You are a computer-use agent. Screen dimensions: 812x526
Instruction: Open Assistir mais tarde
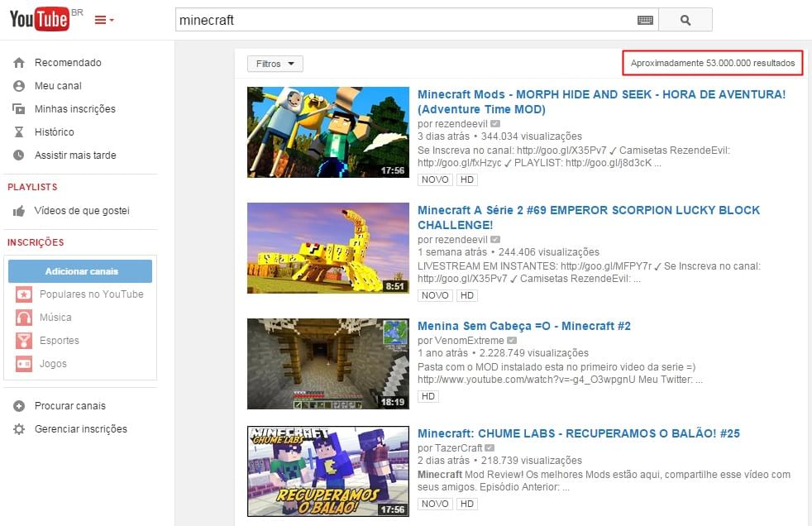click(x=75, y=155)
